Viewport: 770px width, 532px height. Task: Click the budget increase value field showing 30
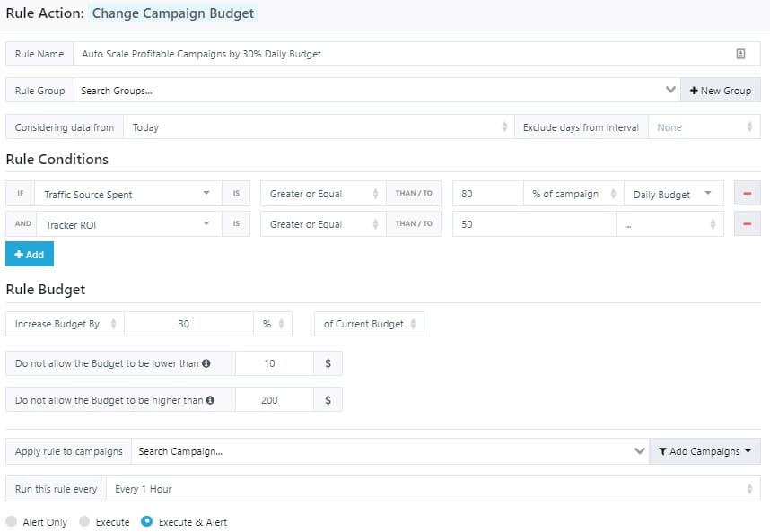pyautogui.click(x=188, y=324)
